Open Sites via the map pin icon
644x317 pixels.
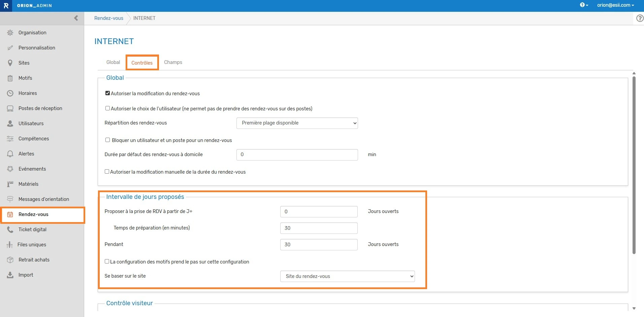click(x=10, y=63)
